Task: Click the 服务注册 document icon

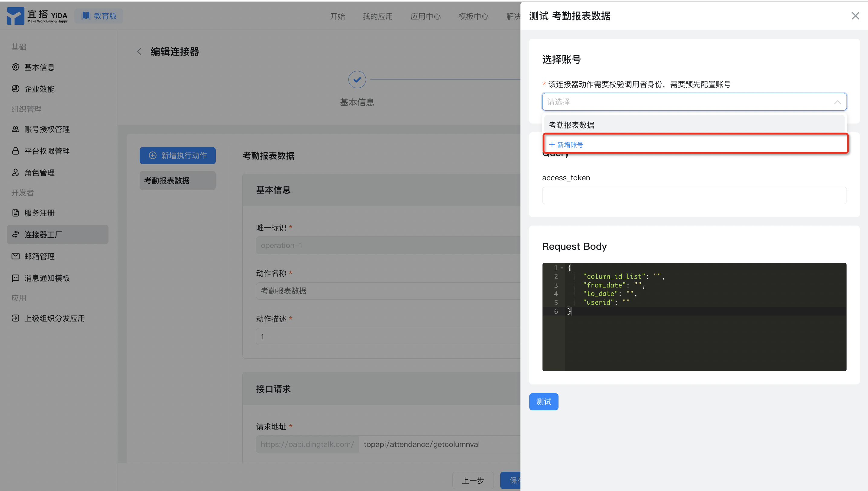Action: [15, 213]
